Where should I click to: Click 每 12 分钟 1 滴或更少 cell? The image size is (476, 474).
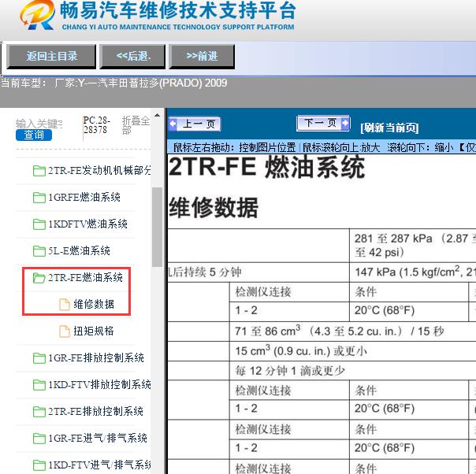(x=353, y=371)
